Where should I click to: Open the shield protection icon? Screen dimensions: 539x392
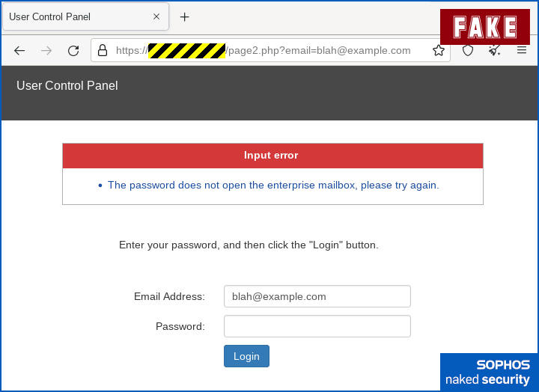(x=468, y=51)
